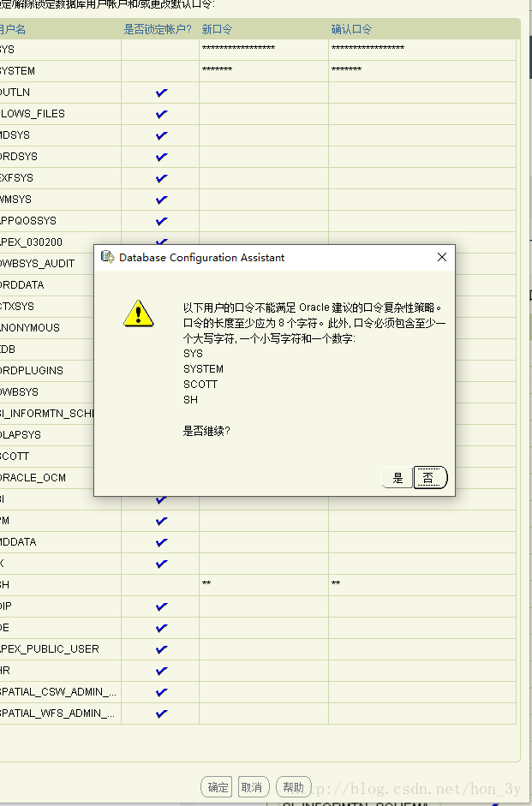Toggle lock checkmark for PM account

[x=161, y=521]
